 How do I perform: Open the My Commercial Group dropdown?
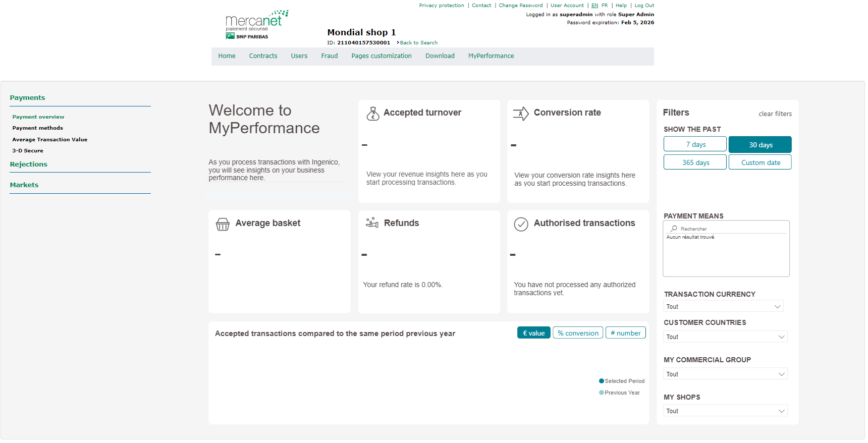(x=725, y=374)
